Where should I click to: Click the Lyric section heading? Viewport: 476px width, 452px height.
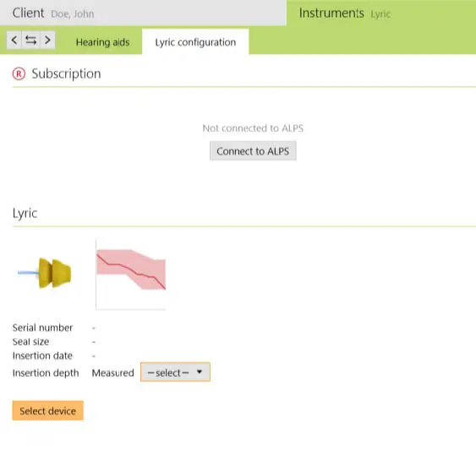click(25, 213)
